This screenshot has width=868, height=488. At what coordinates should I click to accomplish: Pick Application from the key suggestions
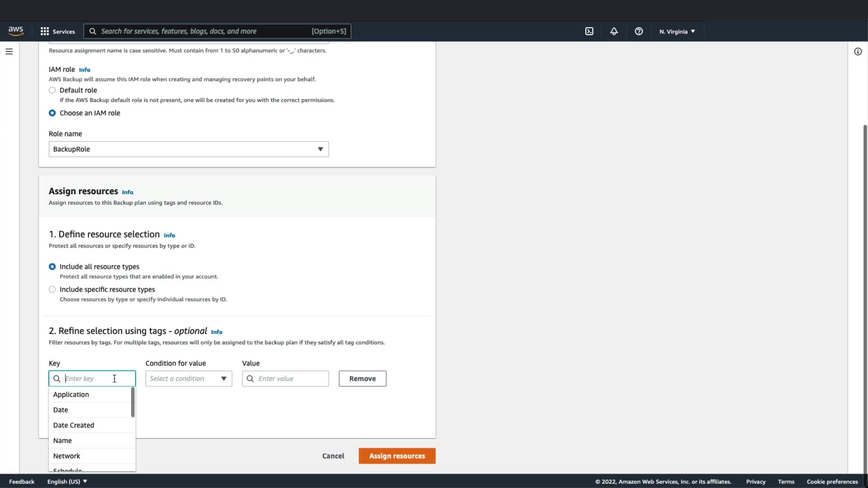(71, 394)
